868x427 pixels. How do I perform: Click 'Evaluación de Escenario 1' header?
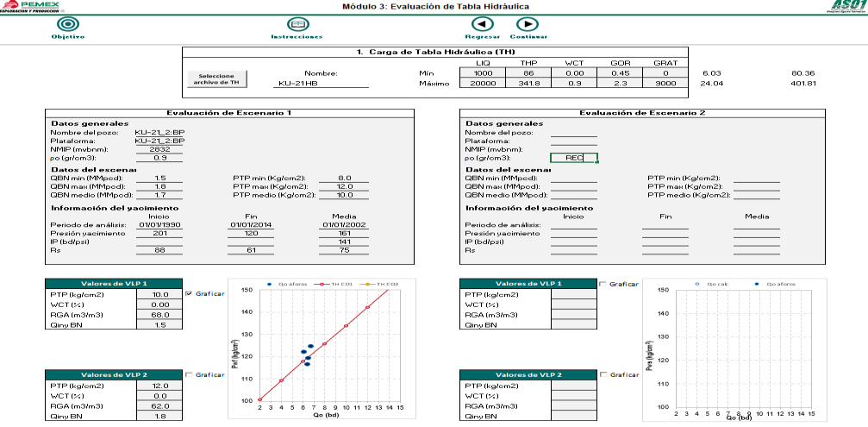[229, 113]
